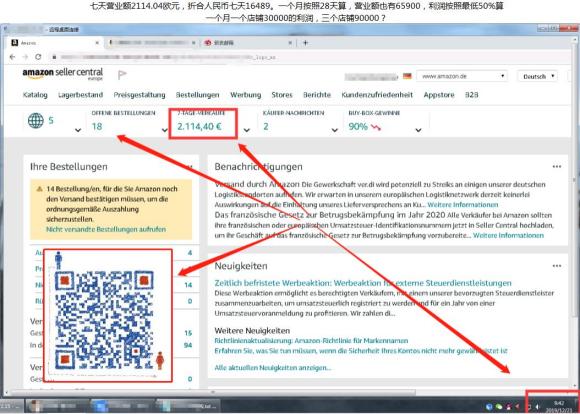Click Weitere Informationen link for French law

coord(508,235)
